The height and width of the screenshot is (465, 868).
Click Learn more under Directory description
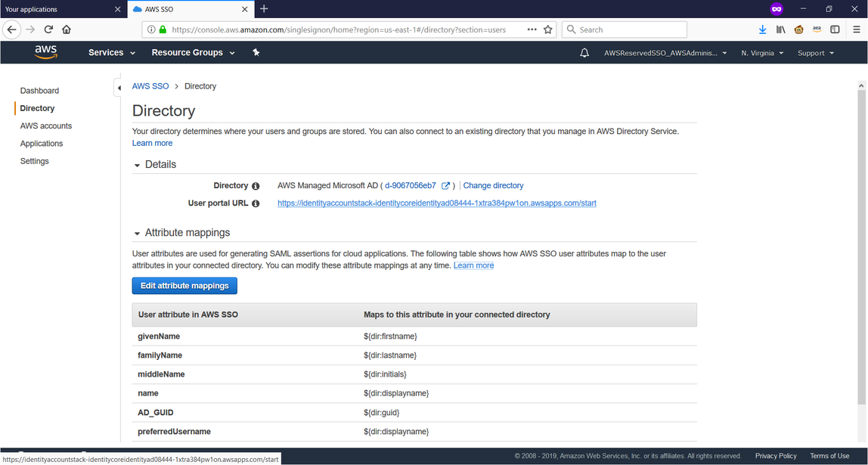(x=152, y=144)
